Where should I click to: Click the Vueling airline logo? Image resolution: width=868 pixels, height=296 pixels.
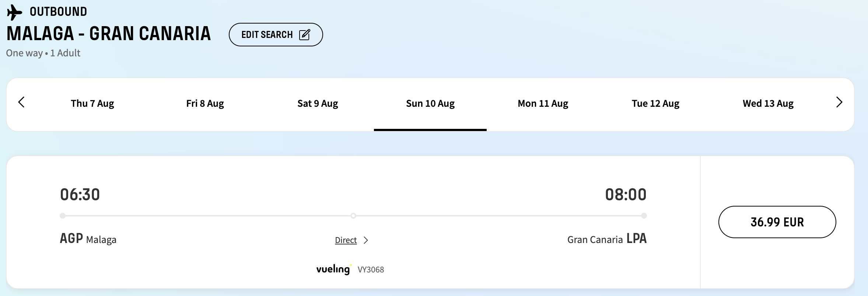coord(333,269)
